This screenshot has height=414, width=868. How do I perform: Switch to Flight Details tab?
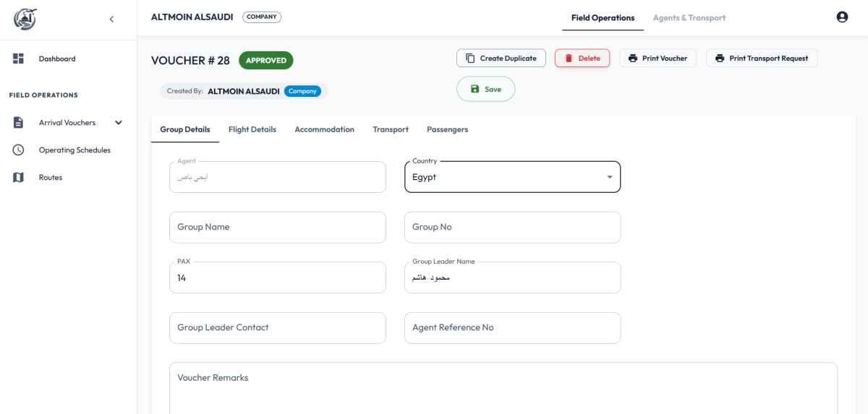coord(252,129)
